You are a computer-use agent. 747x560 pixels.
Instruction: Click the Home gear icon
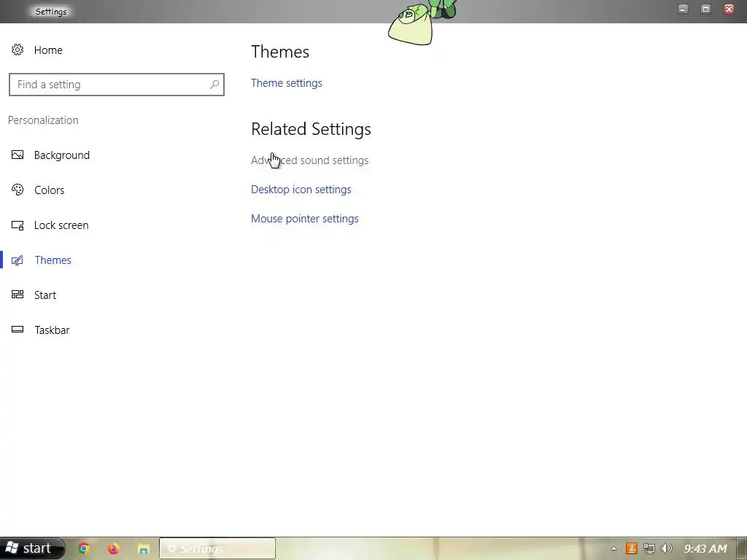[x=18, y=50]
